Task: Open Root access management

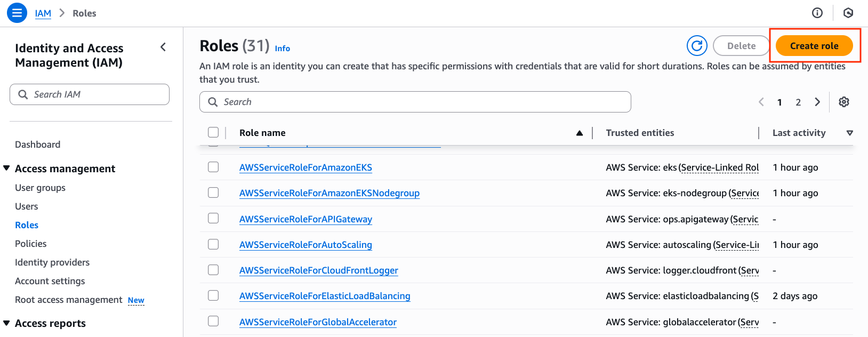Action: click(x=69, y=300)
